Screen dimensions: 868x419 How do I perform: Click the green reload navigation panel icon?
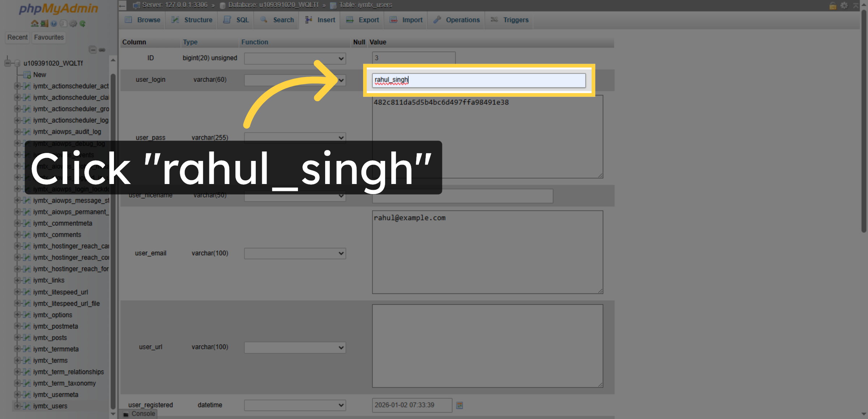(83, 23)
